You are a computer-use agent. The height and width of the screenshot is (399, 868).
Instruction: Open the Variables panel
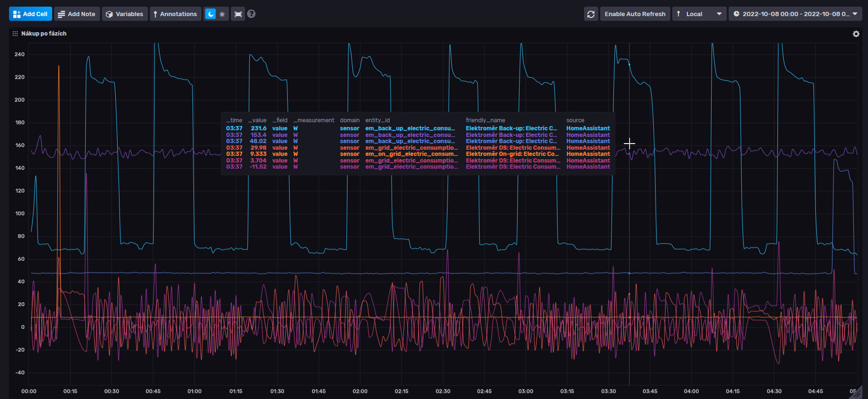tap(125, 14)
